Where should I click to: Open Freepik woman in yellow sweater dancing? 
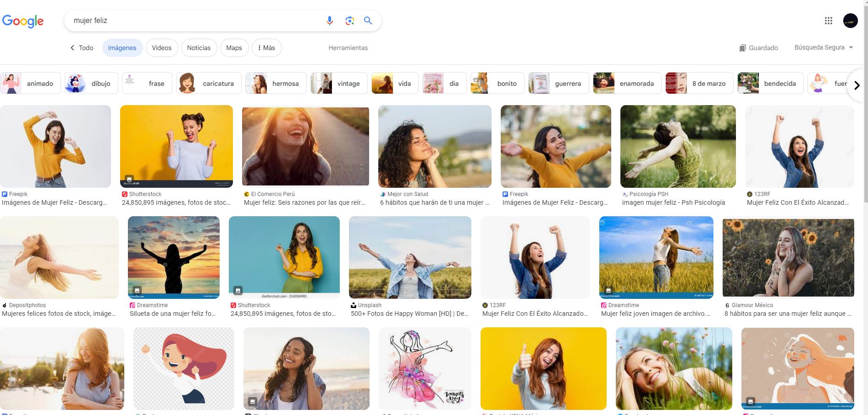click(x=55, y=146)
